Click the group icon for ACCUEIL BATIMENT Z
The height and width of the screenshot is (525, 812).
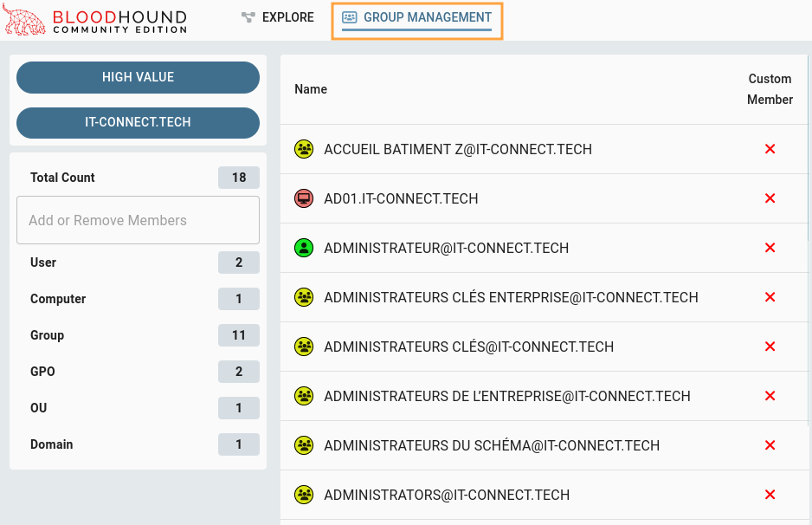(303, 149)
